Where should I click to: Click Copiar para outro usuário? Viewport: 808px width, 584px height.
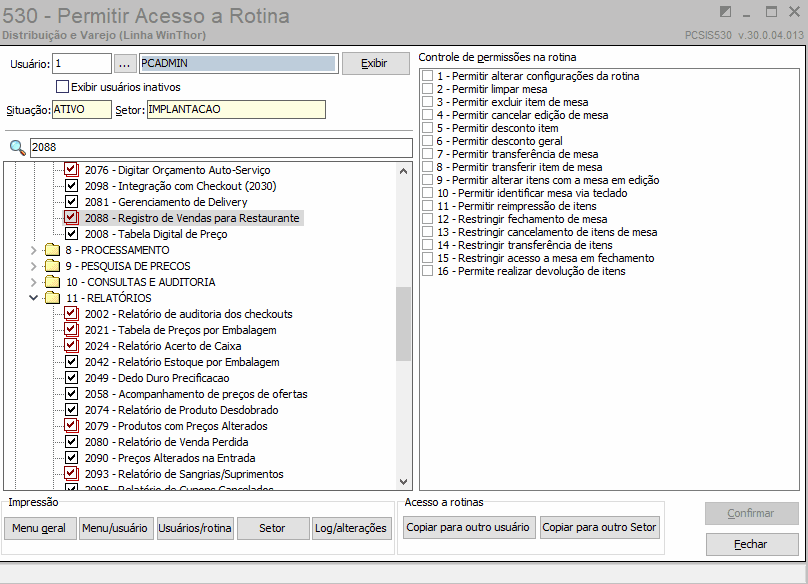468,527
